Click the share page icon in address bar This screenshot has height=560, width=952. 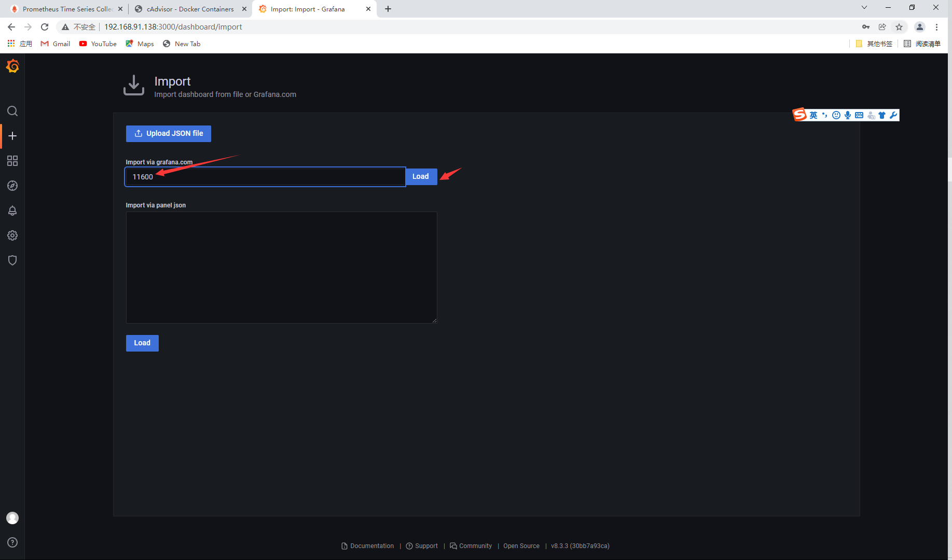tap(882, 27)
